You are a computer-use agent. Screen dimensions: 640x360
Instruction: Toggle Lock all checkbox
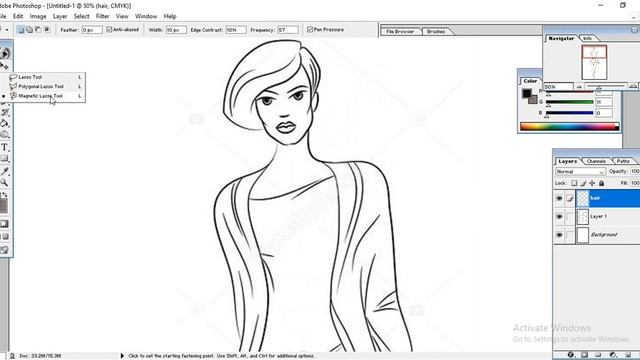(601, 183)
